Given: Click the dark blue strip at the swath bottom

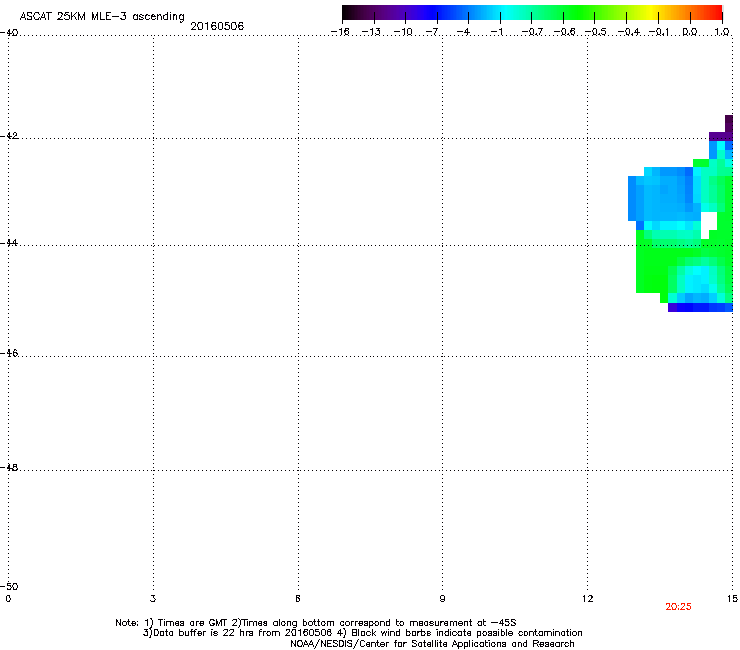Looking at the screenshot, I should coord(700,307).
